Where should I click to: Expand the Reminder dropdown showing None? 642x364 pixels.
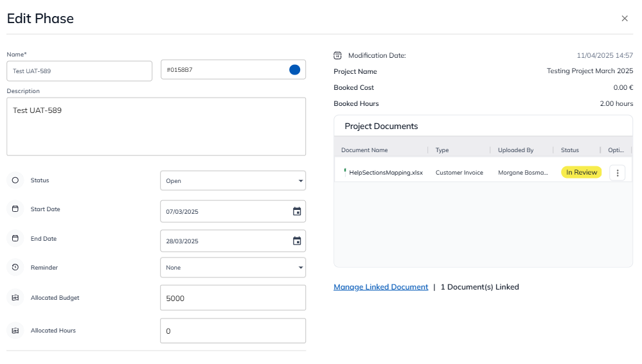click(x=233, y=268)
